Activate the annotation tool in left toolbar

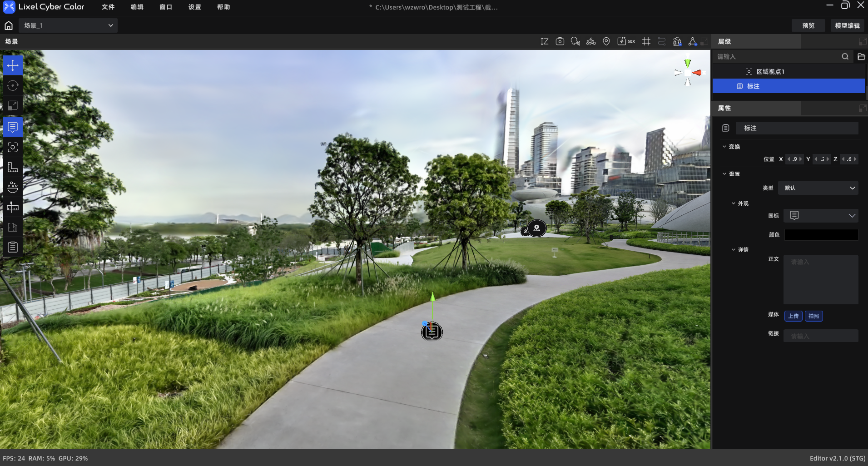[13, 127]
